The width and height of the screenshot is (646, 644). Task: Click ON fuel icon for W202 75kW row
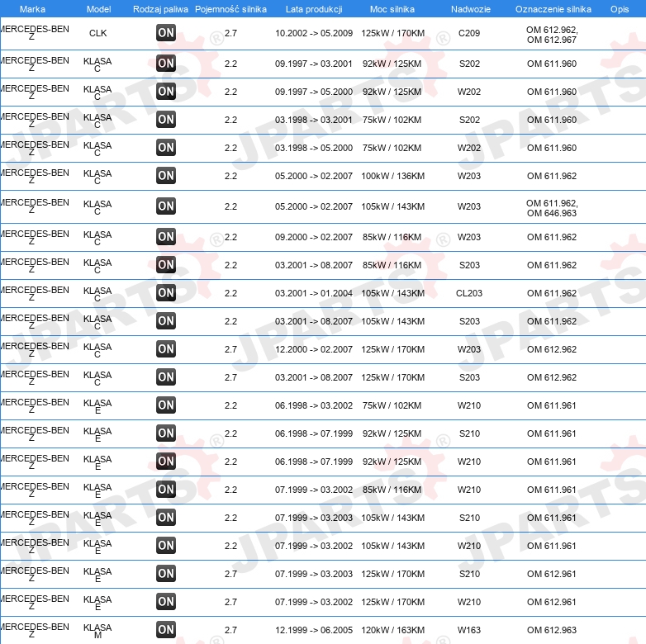point(166,148)
